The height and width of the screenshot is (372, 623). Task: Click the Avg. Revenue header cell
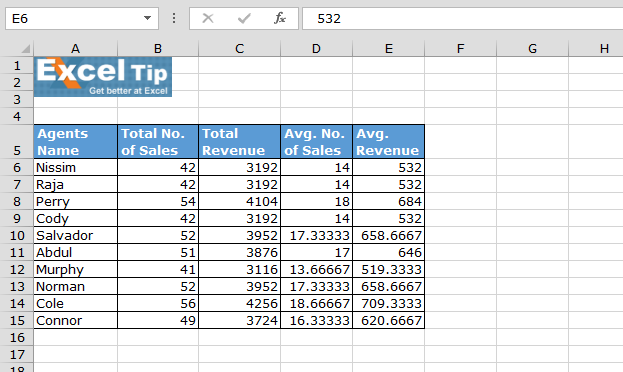(x=389, y=141)
